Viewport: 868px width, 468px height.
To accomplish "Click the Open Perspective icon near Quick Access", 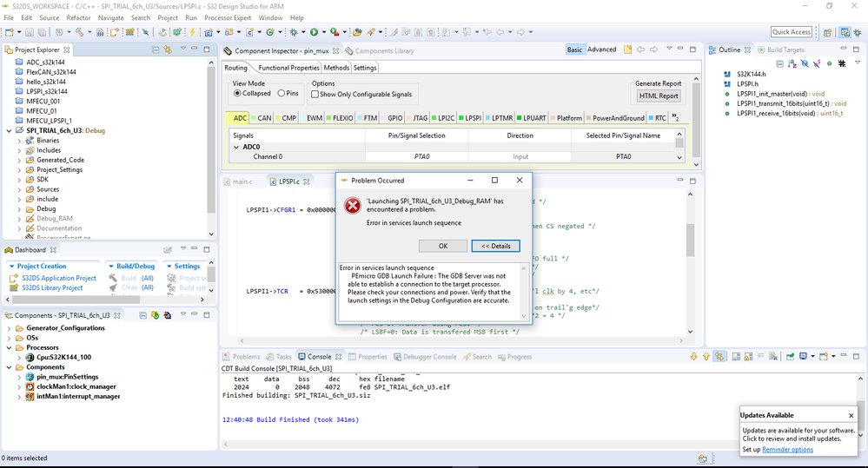I will tap(827, 33).
